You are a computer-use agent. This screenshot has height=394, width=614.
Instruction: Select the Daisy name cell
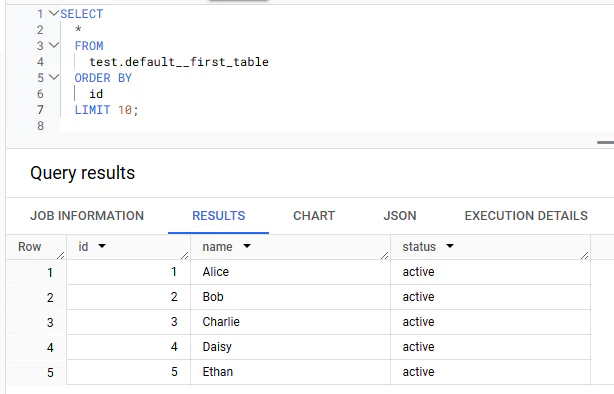(x=291, y=347)
